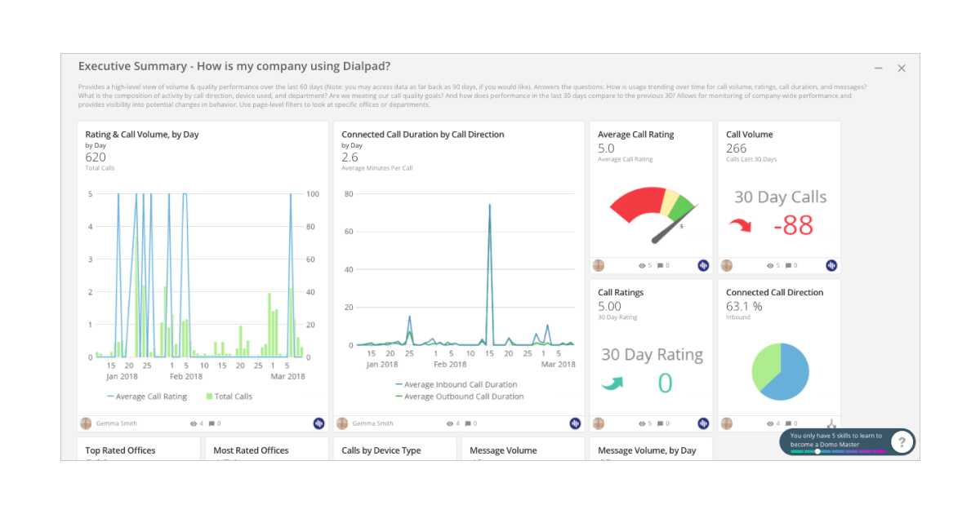Click the '266' calls last 30 days value

tap(737, 148)
